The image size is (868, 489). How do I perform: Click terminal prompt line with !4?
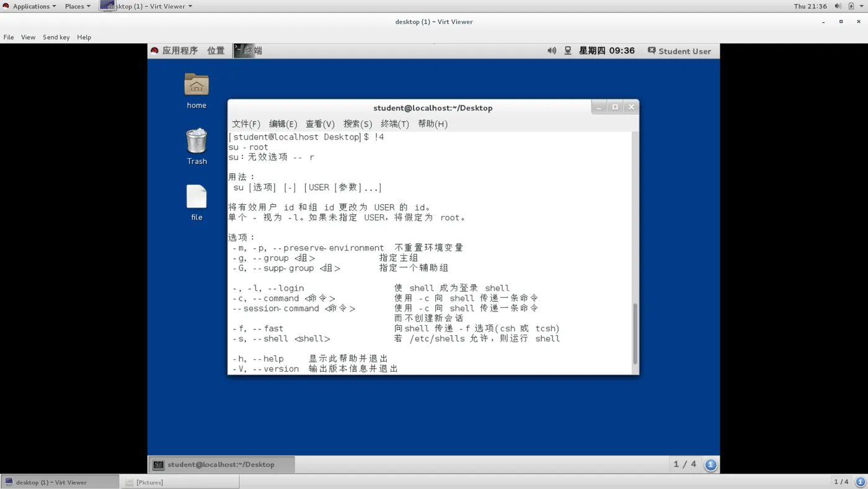point(306,137)
